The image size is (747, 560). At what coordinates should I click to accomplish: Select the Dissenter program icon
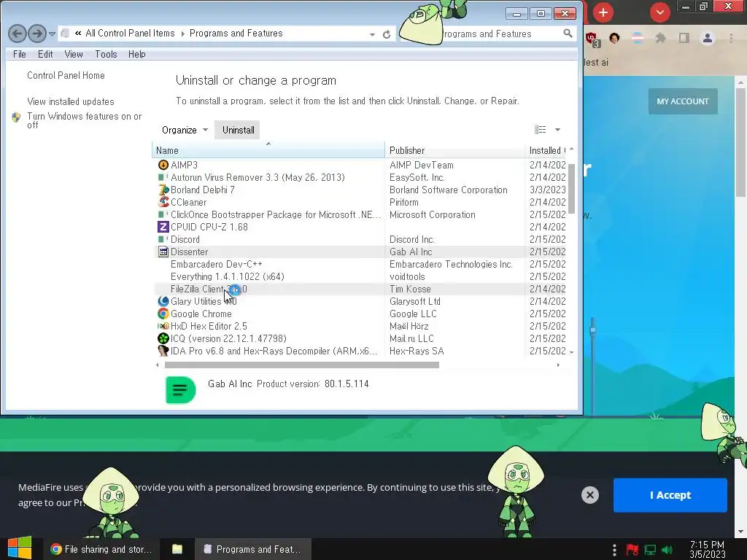163,252
